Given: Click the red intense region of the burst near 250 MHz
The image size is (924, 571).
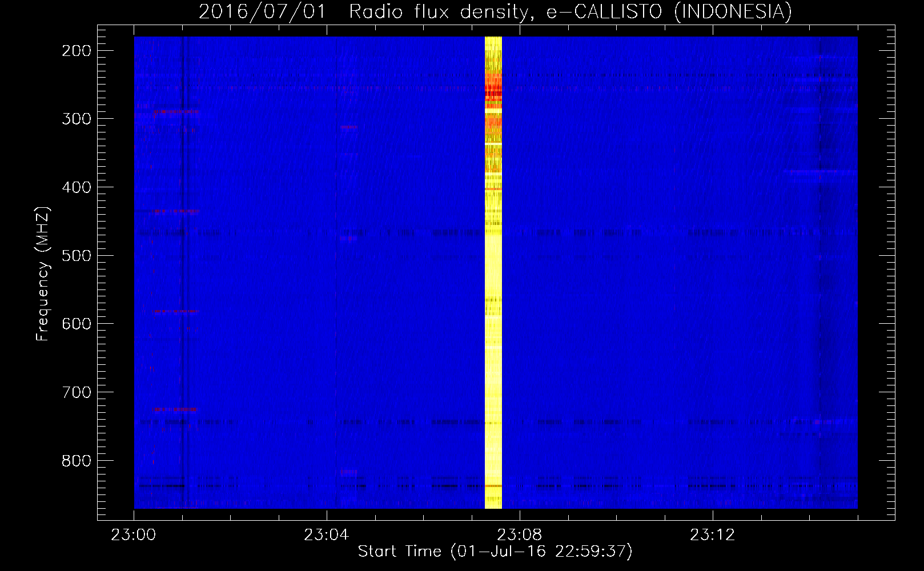Looking at the screenshot, I should pyautogui.click(x=493, y=91).
